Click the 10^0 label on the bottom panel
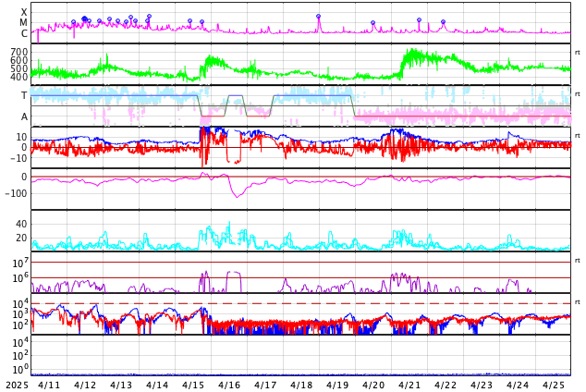This screenshot has width=586, height=392. [19, 370]
